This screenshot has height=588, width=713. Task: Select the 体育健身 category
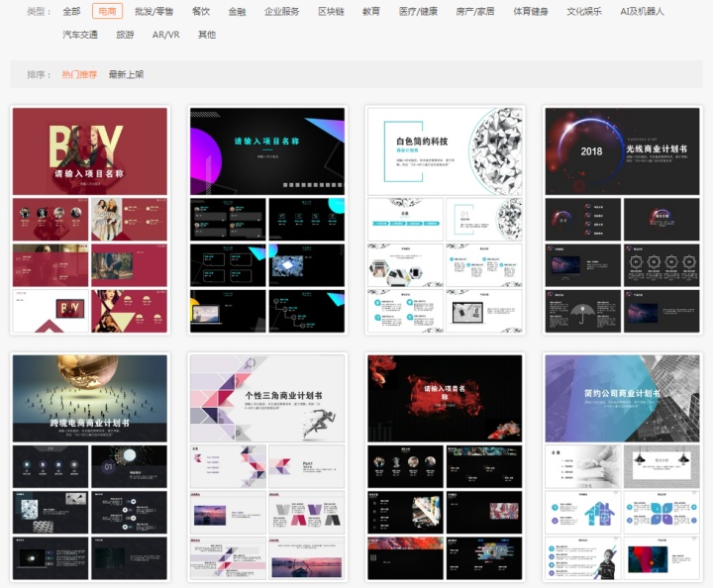pos(530,11)
